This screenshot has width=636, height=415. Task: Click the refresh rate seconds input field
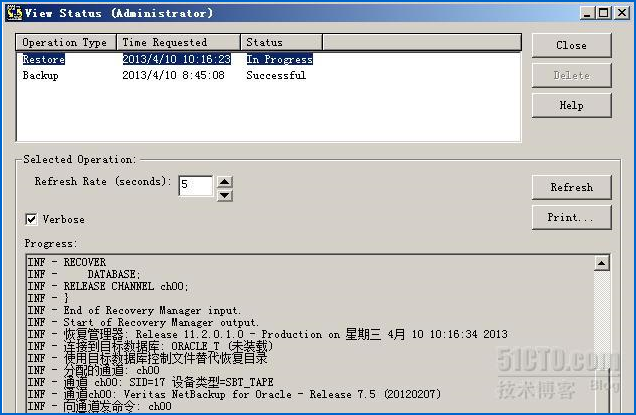point(196,186)
